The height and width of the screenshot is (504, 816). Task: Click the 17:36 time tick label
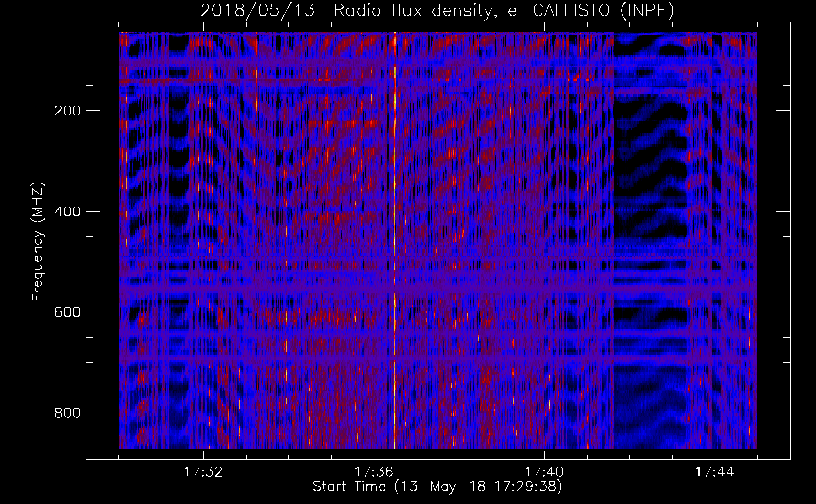[x=374, y=472]
